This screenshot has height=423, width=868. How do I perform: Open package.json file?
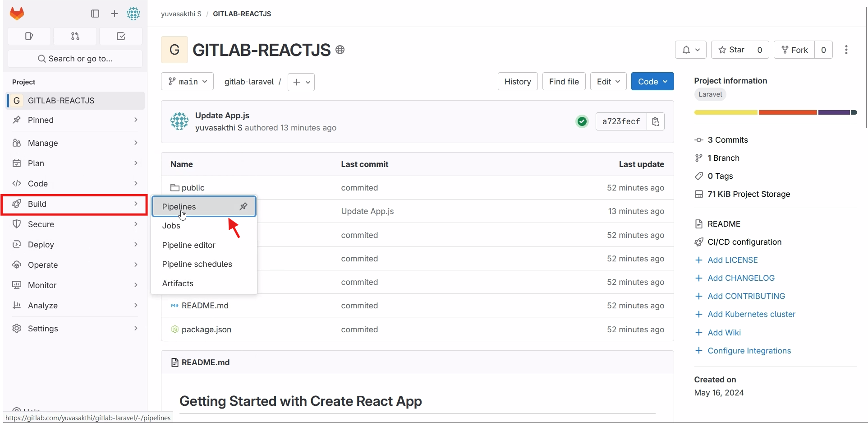[x=207, y=330]
